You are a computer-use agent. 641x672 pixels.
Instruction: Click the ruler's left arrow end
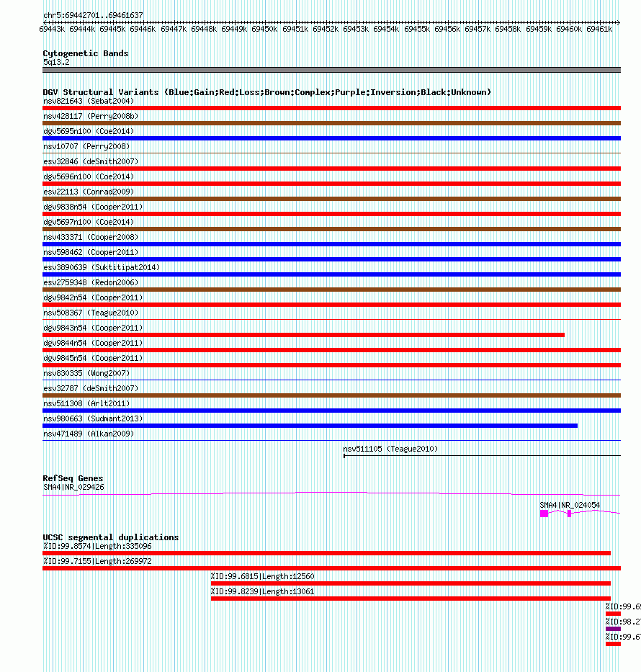[45, 22]
